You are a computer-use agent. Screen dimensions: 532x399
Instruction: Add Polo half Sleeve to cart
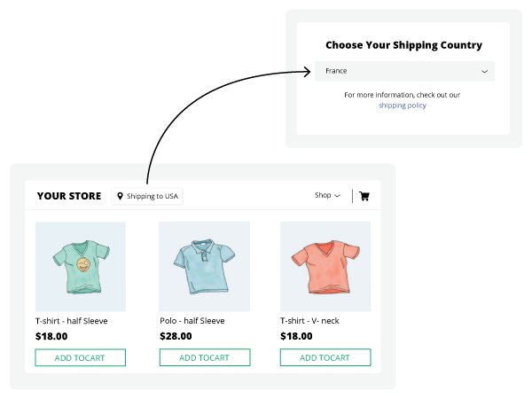pyautogui.click(x=205, y=357)
